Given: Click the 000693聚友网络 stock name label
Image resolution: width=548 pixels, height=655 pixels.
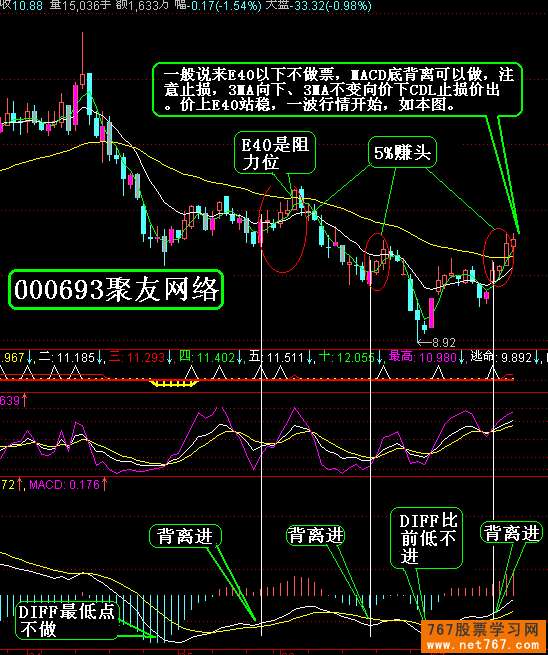Looking at the screenshot, I should pyautogui.click(x=116, y=289).
